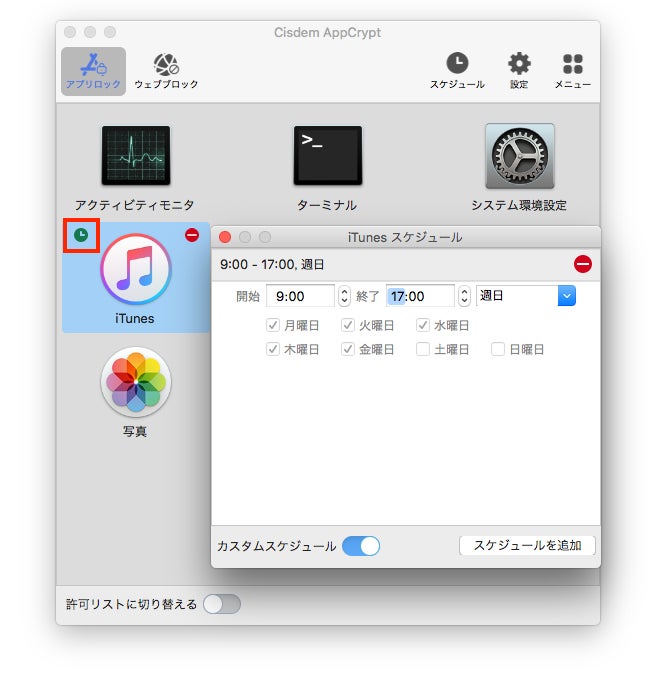This screenshot has height=690, width=658.
Task: Toggle the 木曜日 checkbox
Action: click(x=273, y=349)
